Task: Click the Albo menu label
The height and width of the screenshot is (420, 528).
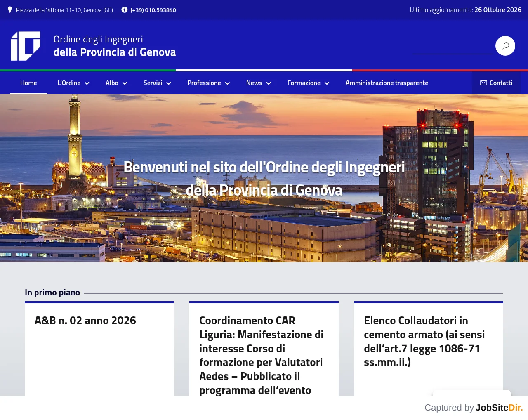Action: 112,83
